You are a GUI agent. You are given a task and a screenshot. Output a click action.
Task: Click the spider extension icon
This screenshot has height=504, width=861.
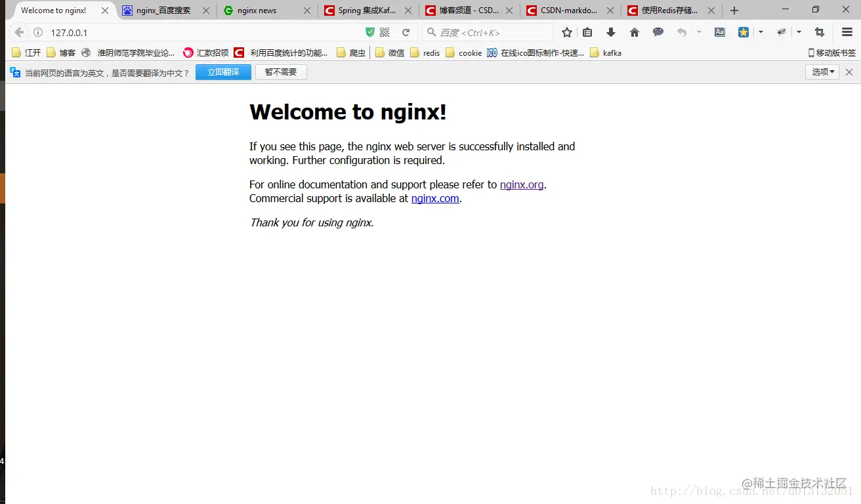tap(782, 32)
